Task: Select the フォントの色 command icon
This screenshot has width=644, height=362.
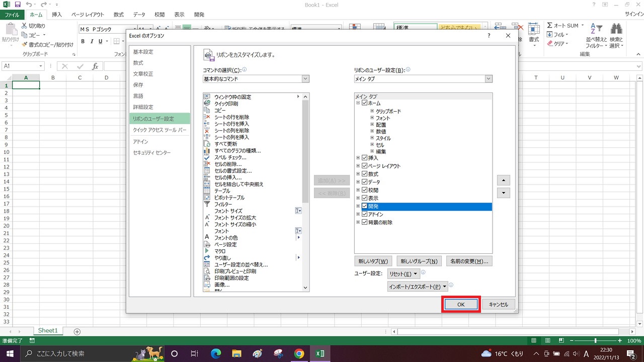Action: 206,237
